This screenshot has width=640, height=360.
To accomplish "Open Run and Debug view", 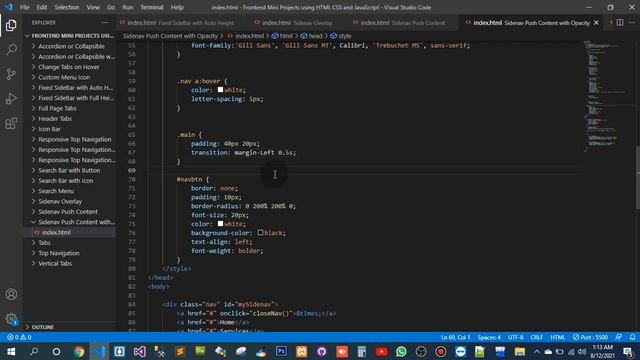I will (x=11, y=99).
